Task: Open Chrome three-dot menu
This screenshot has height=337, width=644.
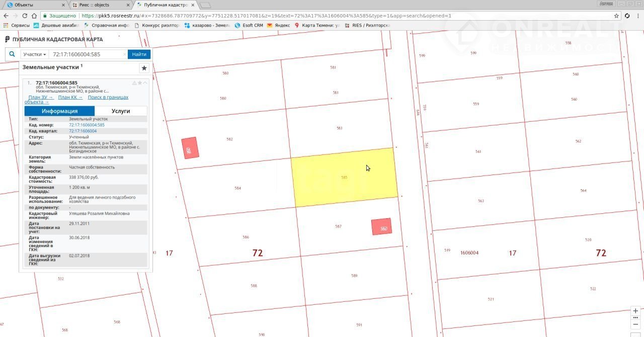Action: coord(637,16)
